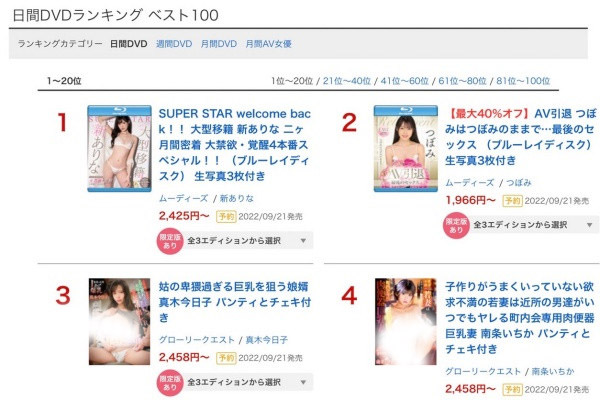Viewport: 600px width, 400px height.
Task: Open the edition dropdown for the rank 1 item
Action: pos(247,241)
